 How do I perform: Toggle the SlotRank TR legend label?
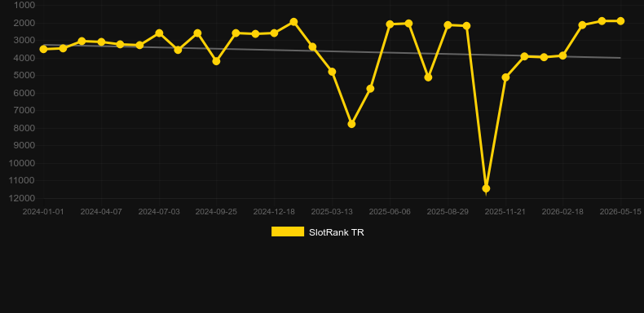point(337,232)
